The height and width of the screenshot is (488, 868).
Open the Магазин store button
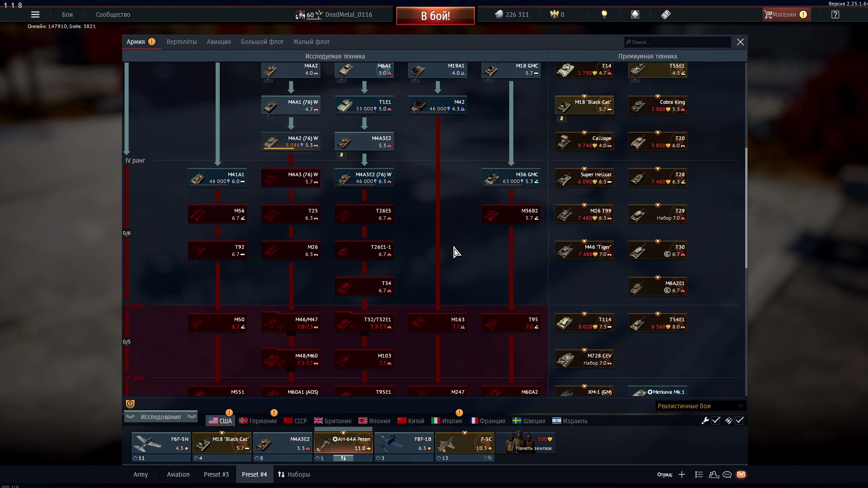[x=785, y=14]
